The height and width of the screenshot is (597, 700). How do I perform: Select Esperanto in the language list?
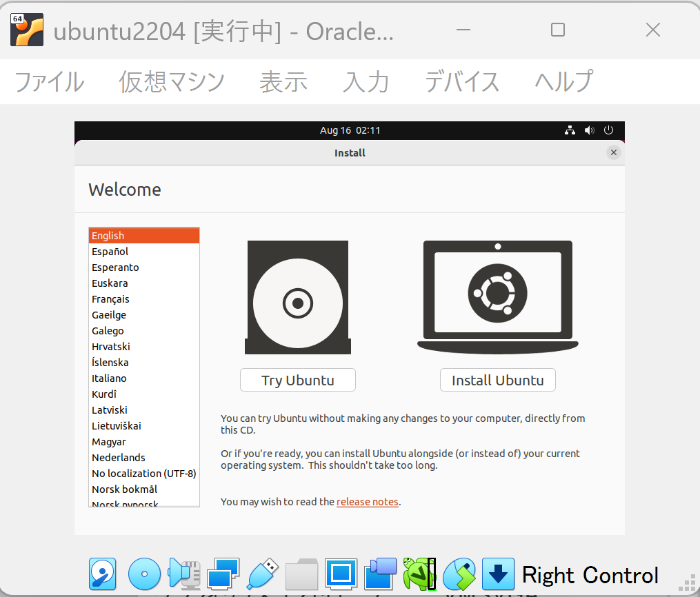pyautogui.click(x=144, y=267)
